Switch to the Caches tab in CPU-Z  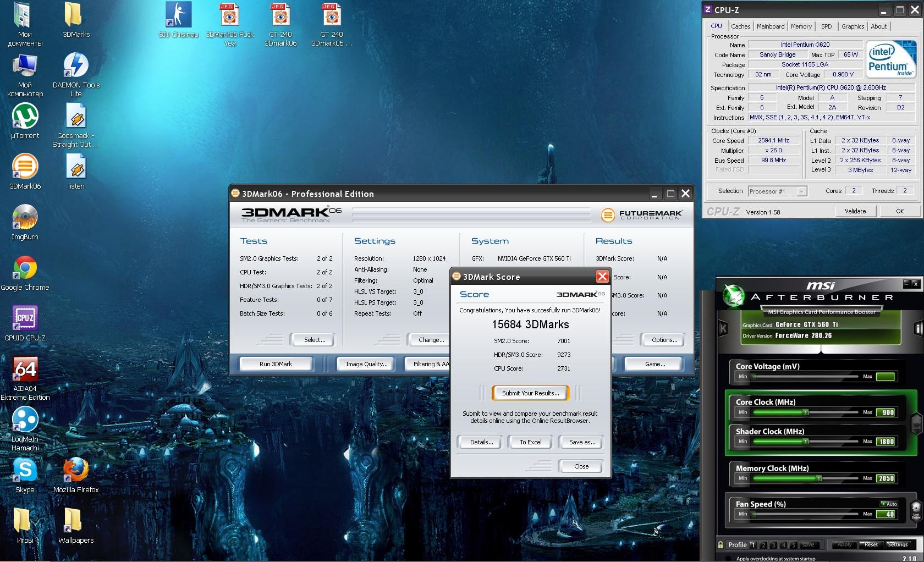point(740,26)
